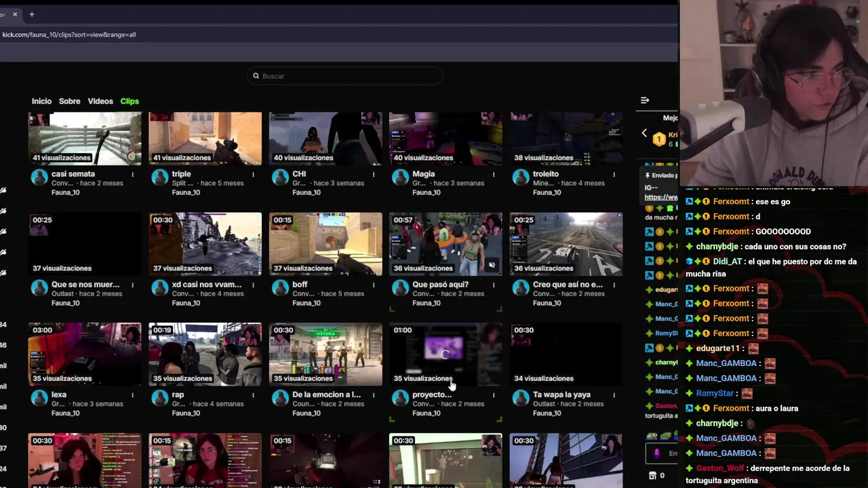This screenshot has height=488, width=868.
Task: Play the lexa clip thumbnail
Action: click(85, 354)
